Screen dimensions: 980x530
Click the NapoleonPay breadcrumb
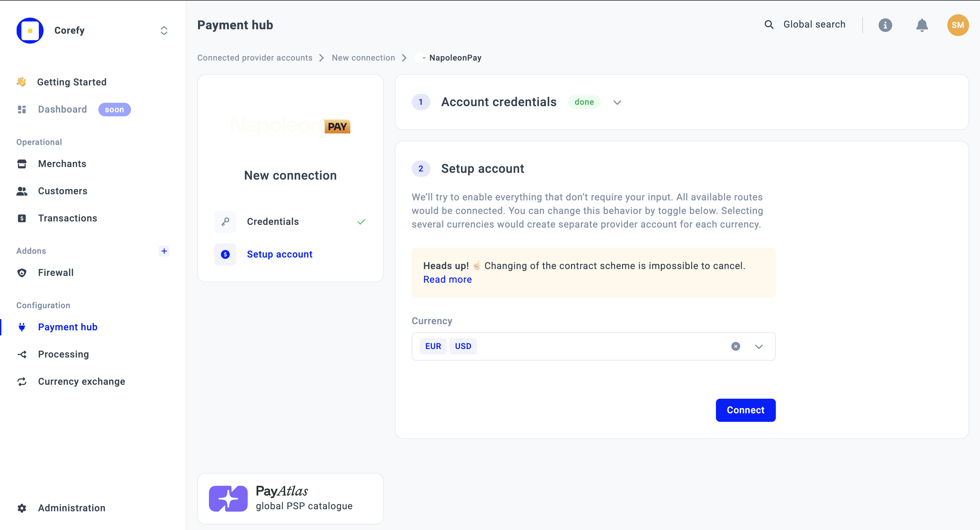coord(455,58)
